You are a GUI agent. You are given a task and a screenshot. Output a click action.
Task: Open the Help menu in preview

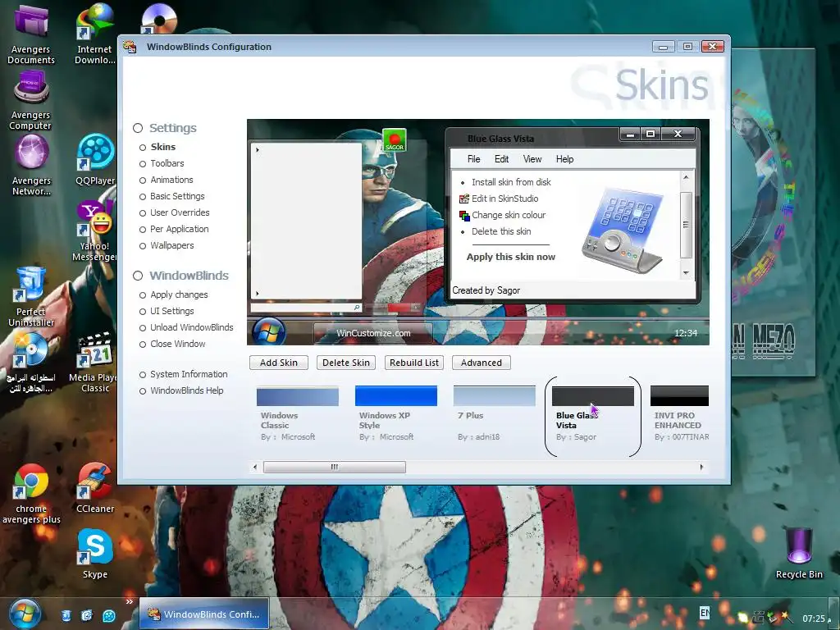564,159
